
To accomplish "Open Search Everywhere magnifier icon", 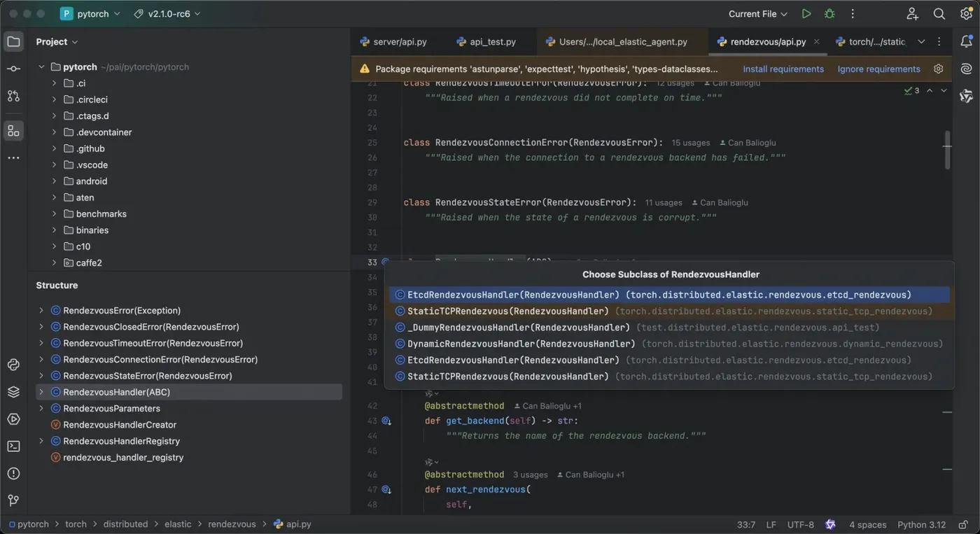I will (939, 14).
